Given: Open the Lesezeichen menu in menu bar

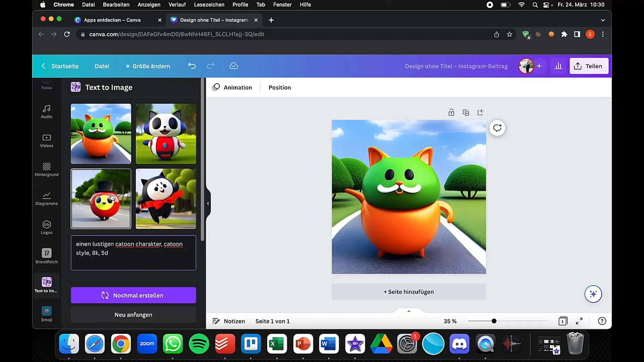Looking at the screenshot, I should [x=209, y=5].
